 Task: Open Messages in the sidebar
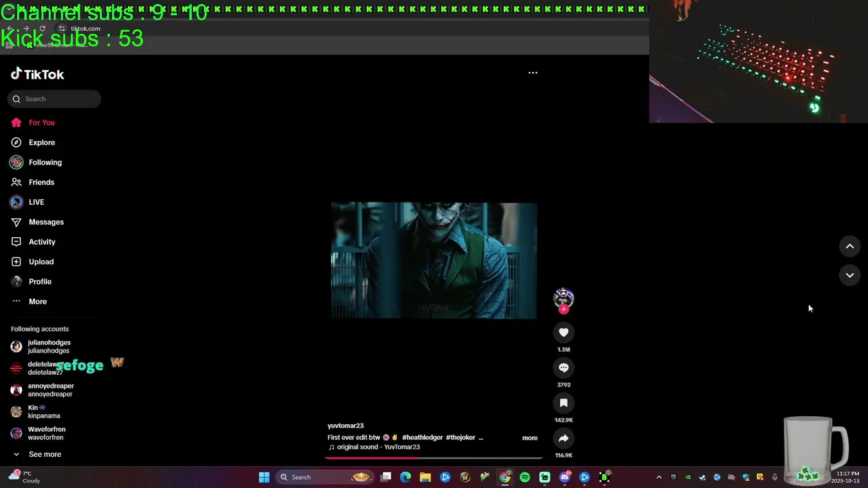[x=37, y=222]
